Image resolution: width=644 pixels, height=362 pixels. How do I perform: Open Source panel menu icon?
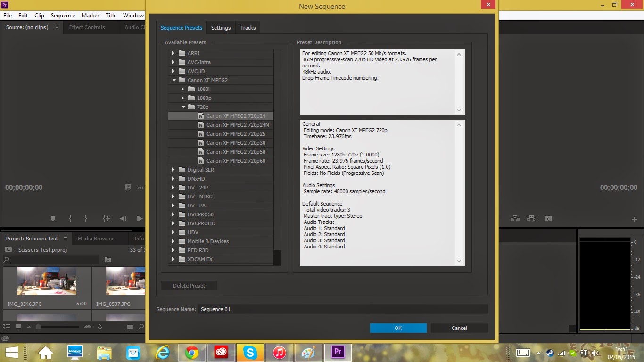coord(57,27)
